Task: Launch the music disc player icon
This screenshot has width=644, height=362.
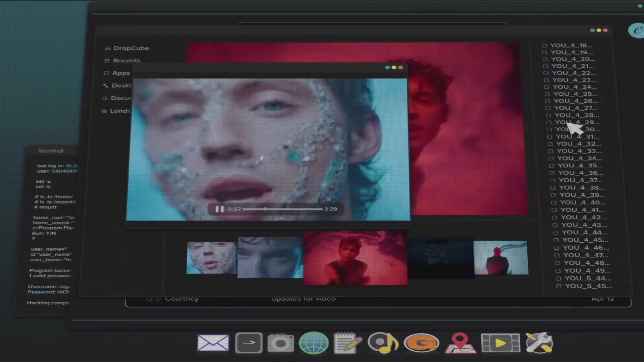Action: point(383,343)
